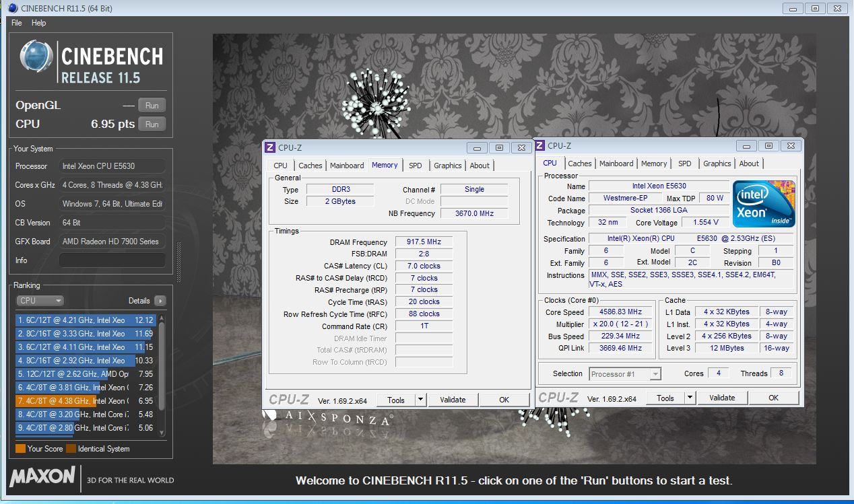Select ranking entry 4C/8T @ 2.80 GHz
Image resolution: width=854 pixels, height=504 pixels.
[86, 428]
